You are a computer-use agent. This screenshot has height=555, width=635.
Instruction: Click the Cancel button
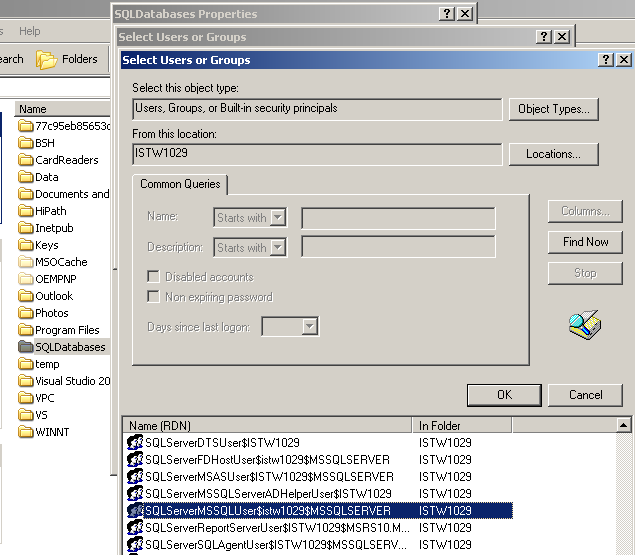(x=585, y=395)
